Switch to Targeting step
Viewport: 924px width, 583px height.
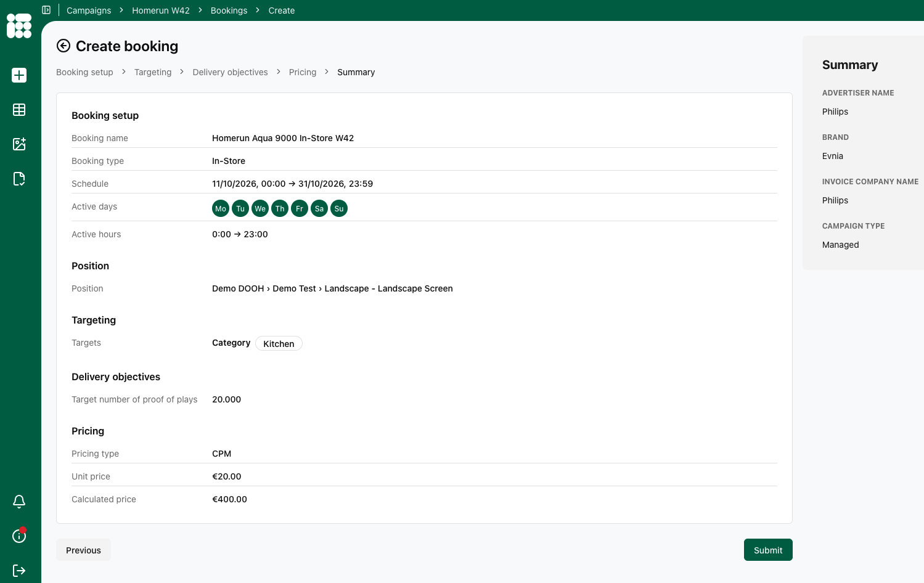coord(153,72)
